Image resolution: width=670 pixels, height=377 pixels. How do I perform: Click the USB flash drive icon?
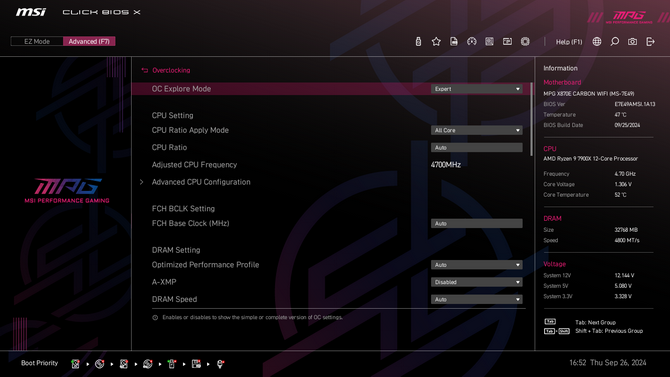point(418,41)
